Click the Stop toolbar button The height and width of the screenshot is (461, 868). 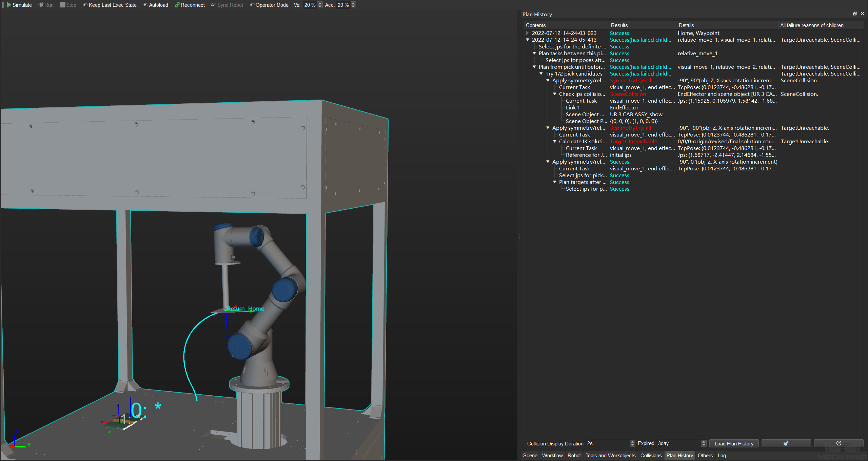coord(68,5)
